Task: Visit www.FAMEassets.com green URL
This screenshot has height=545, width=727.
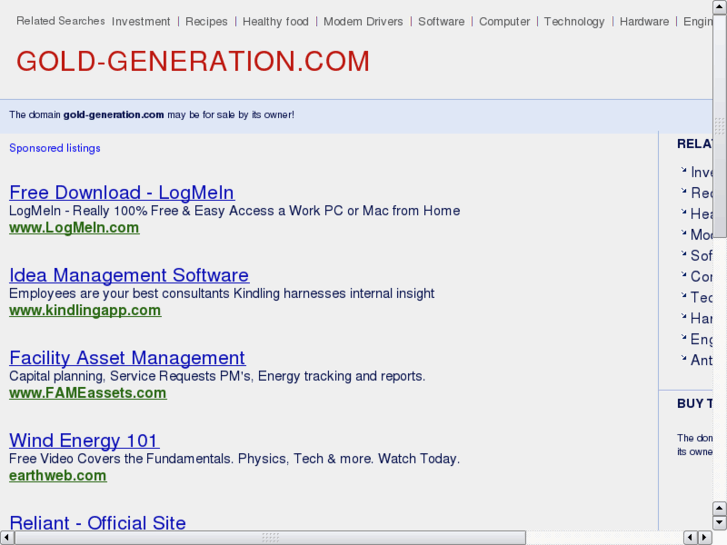Action: pyautogui.click(x=88, y=393)
